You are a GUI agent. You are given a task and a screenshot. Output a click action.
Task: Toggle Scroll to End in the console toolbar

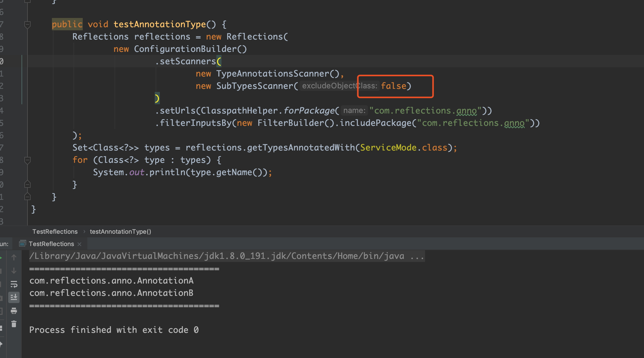pyautogui.click(x=14, y=297)
